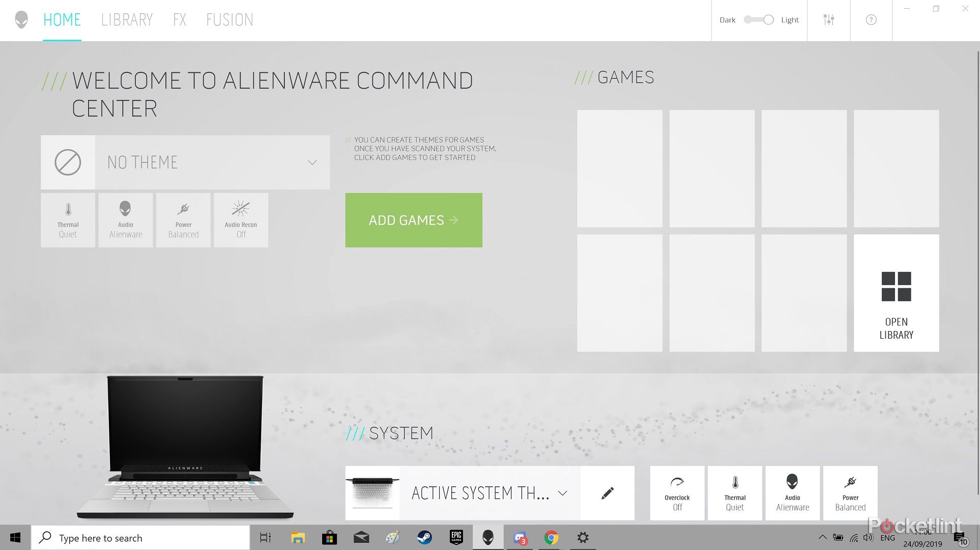
Task: Switch to the HOME tab
Action: coord(62,20)
